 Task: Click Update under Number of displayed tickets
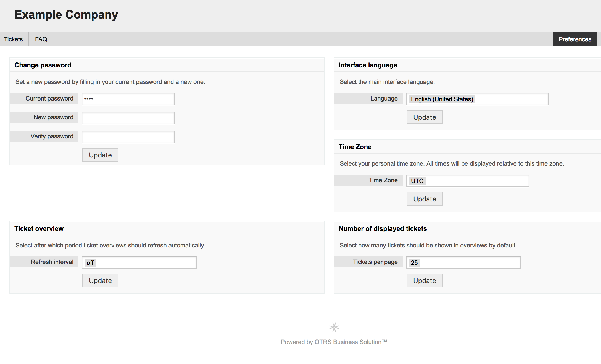(x=424, y=280)
